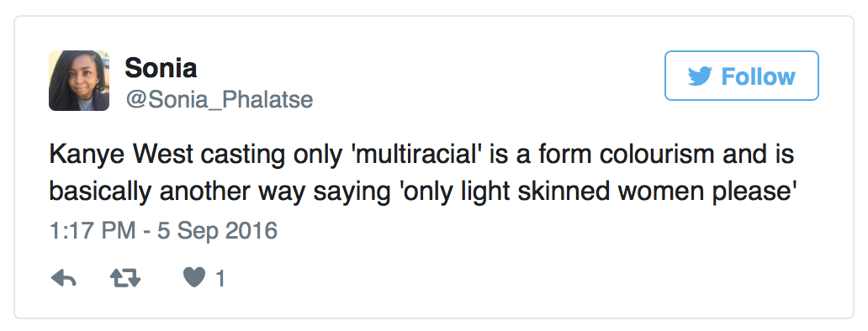Click the like count number 1
The image size is (868, 331).
click(220, 279)
